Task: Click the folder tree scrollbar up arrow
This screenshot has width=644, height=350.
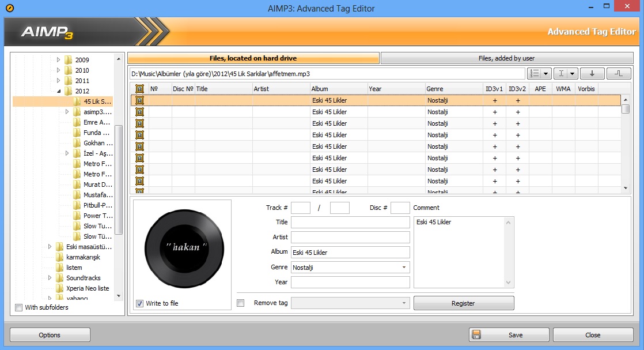Action: pos(119,59)
